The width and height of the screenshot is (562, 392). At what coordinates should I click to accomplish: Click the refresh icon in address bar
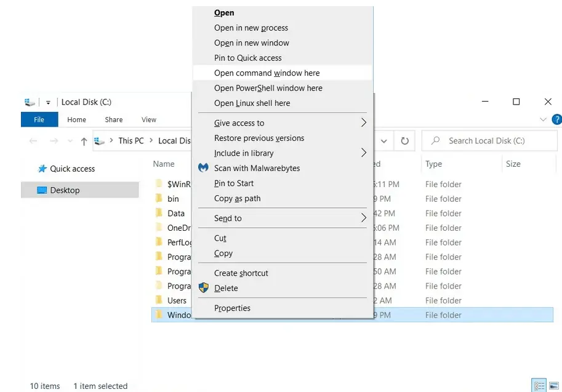(404, 141)
